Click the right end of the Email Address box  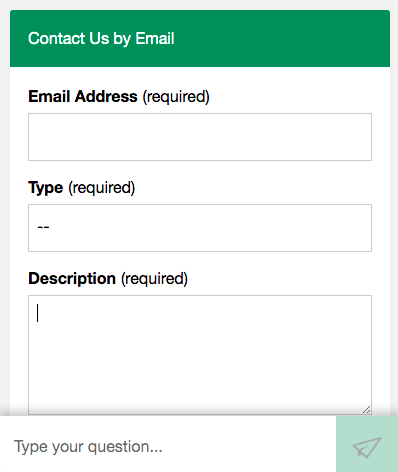(360, 137)
